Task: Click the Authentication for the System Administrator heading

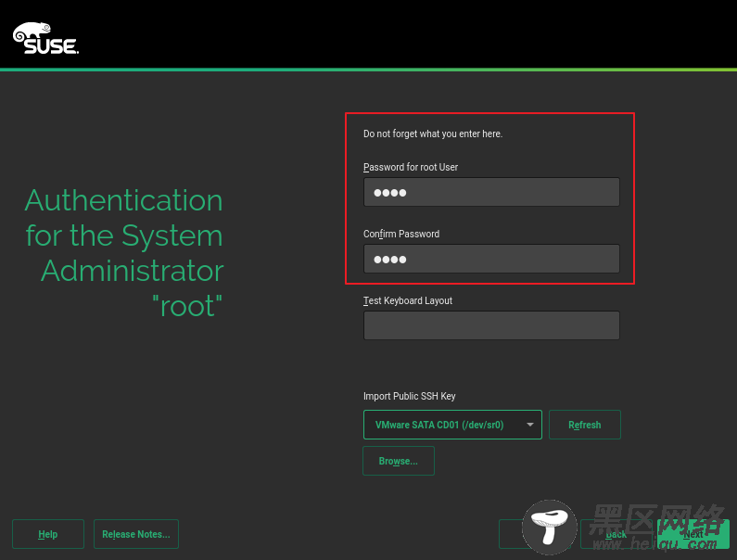Action: click(124, 253)
